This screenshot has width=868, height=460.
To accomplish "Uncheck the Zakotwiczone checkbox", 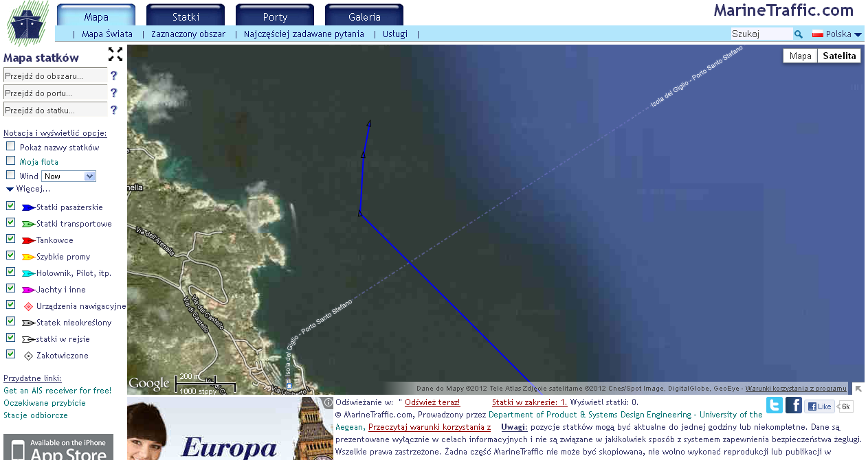I will tap(10, 354).
